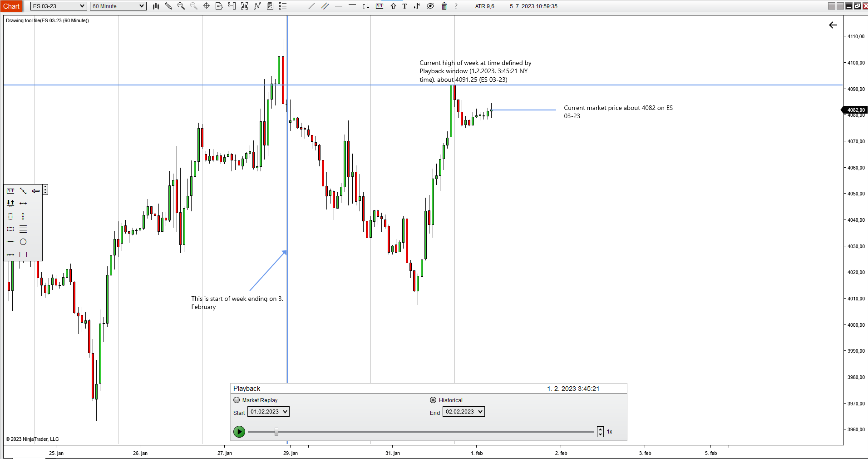Click the ATR 9,6 readout
Image resolution: width=868 pixels, height=459 pixels.
pos(485,6)
